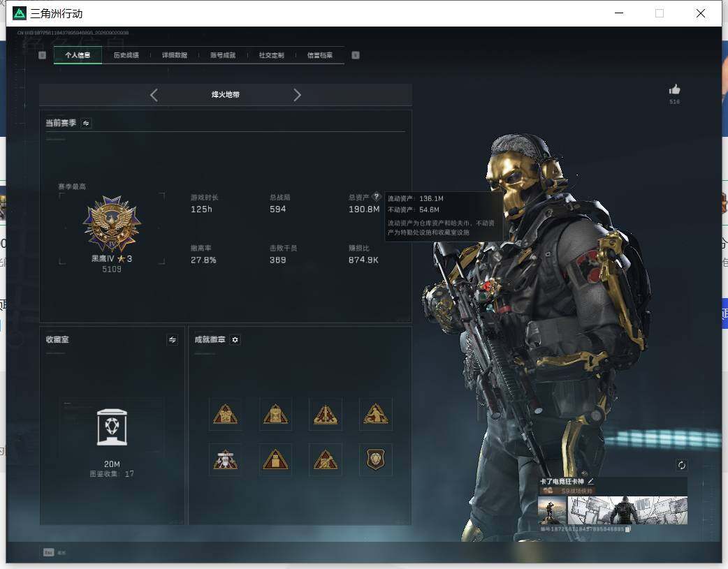Click the previous-tab key hint left of 个人信息

pyautogui.click(x=42, y=55)
